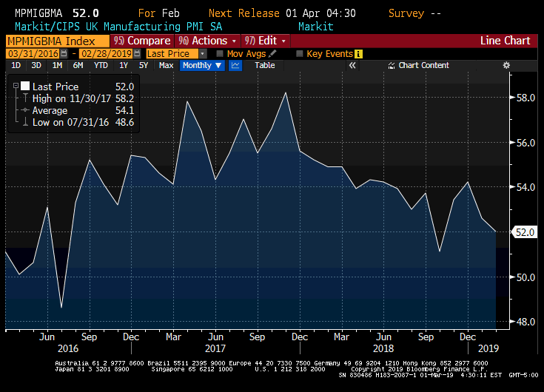This screenshot has height=392, width=544.
Task: Click the 58.0 y-axis label
Action: pos(525,98)
